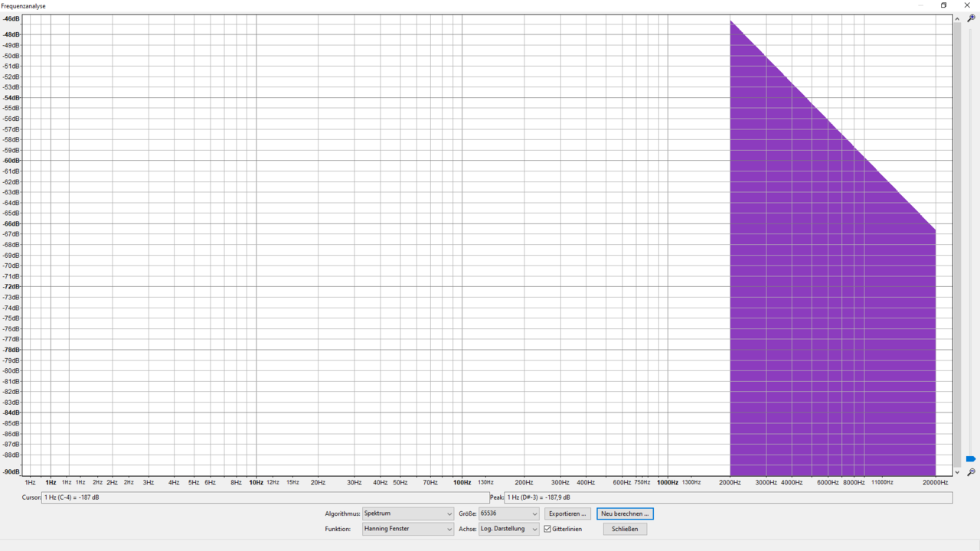Click the -72dB axis label
The height and width of the screenshot is (551, 980).
[x=11, y=286]
